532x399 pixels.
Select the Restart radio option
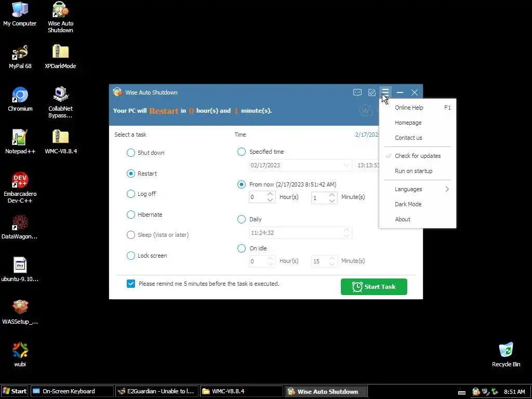pos(131,174)
